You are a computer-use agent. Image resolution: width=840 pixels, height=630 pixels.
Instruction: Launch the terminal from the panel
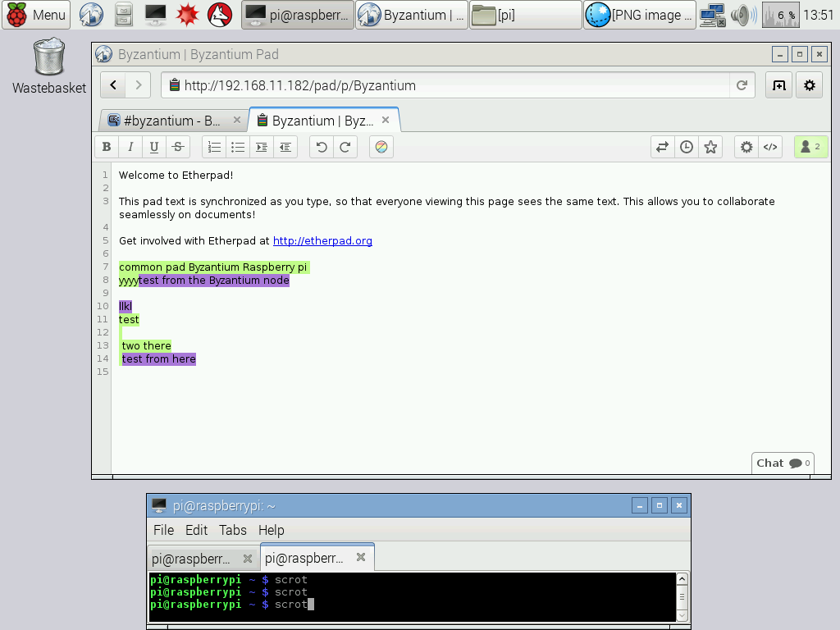coord(156,15)
